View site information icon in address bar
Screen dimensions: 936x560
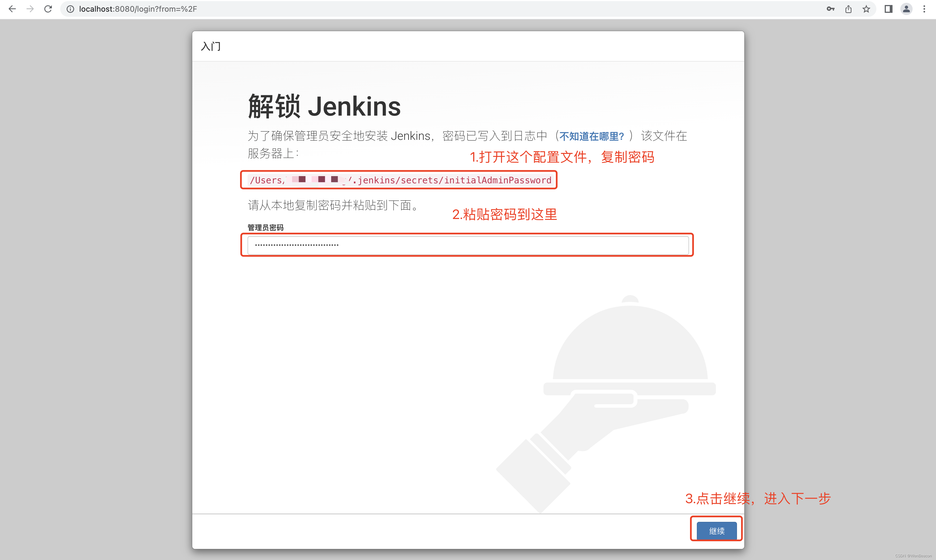70,9
